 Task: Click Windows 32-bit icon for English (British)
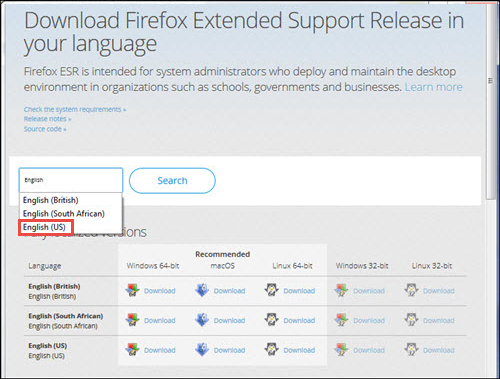[341, 290]
